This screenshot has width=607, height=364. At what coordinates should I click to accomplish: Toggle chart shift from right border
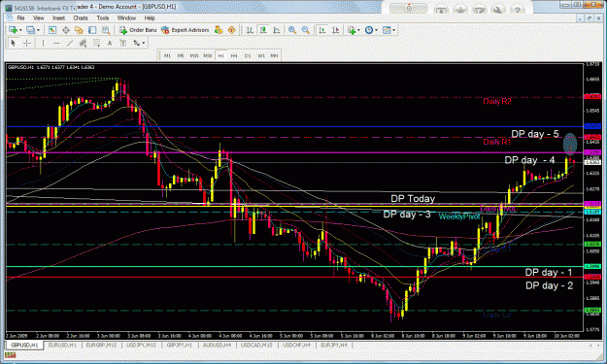tap(336, 30)
